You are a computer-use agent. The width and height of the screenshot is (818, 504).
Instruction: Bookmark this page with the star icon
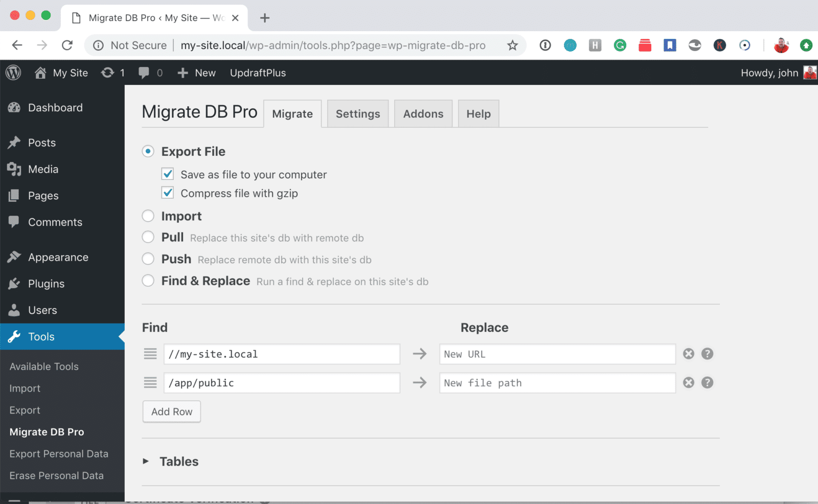[x=512, y=45]
